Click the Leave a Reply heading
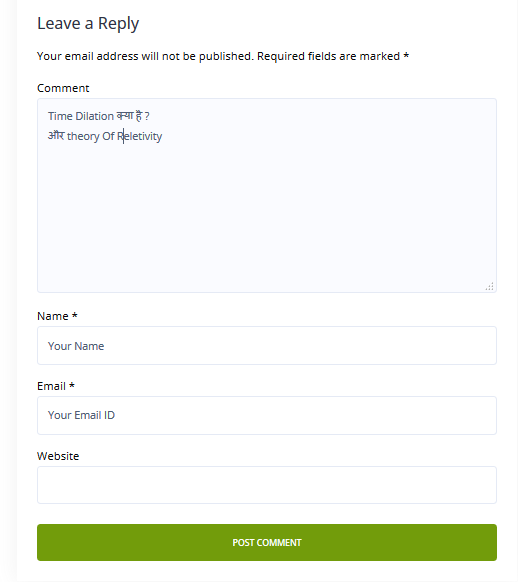 click(88, 23)
